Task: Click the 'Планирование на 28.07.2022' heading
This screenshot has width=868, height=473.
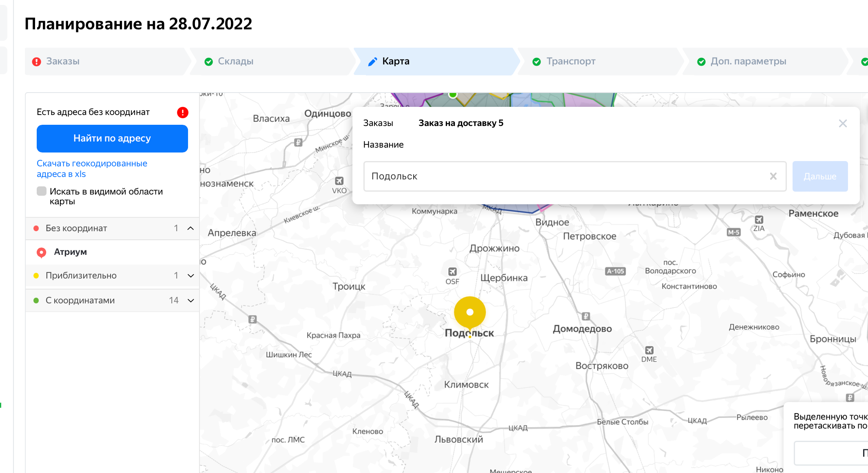Action: (x=138, y=24)
